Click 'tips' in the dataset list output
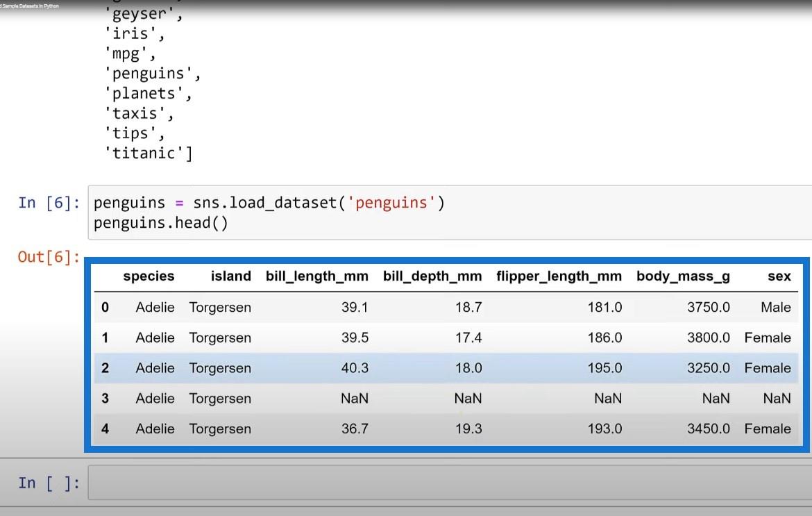 (134, 133)
